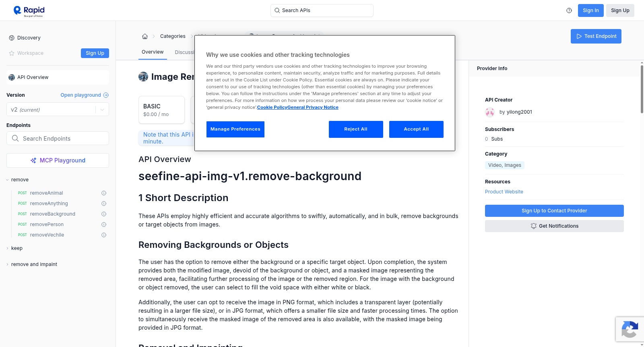
Task: Click the info icon beside removeAnimal
Action: (104, 193)
